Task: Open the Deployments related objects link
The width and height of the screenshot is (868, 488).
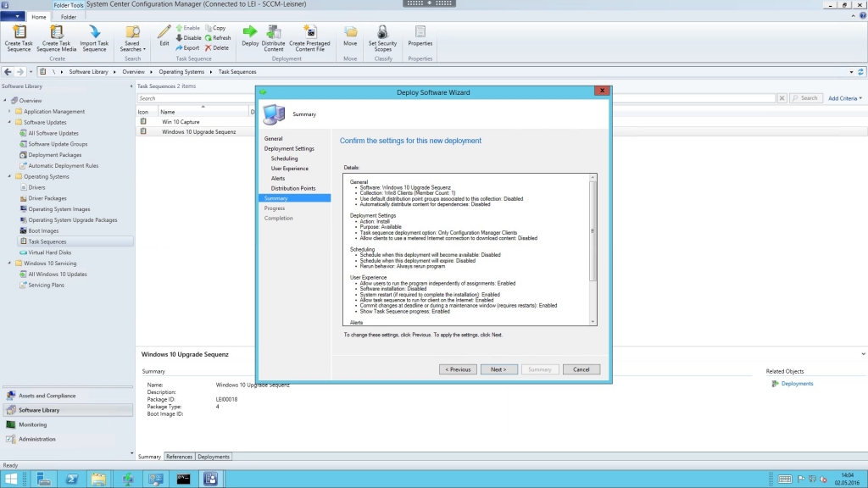Action: (797, 384)
